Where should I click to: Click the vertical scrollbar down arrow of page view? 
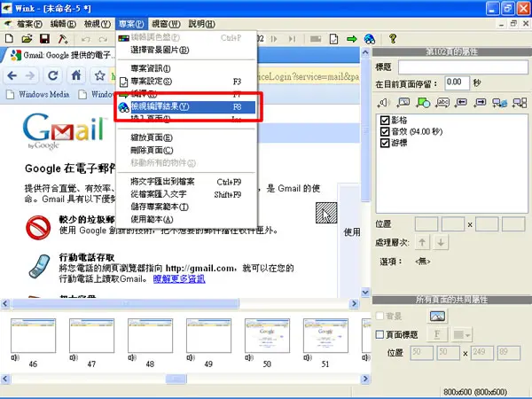(x=365, y=292)
